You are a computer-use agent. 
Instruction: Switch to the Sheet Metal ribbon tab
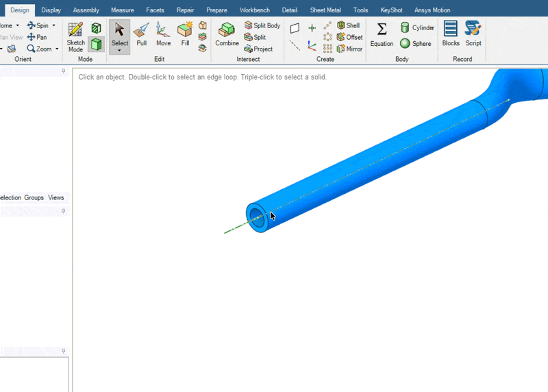coord(325,10)
